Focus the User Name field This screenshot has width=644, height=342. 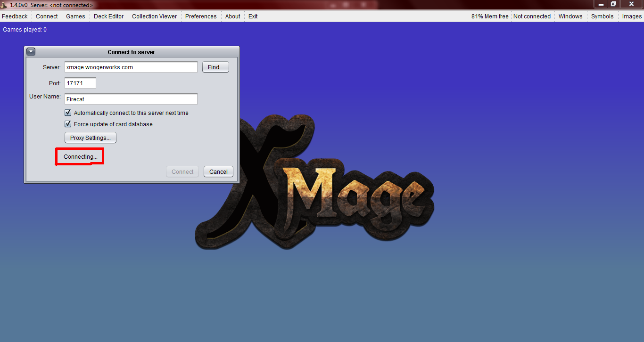point(131,99)
